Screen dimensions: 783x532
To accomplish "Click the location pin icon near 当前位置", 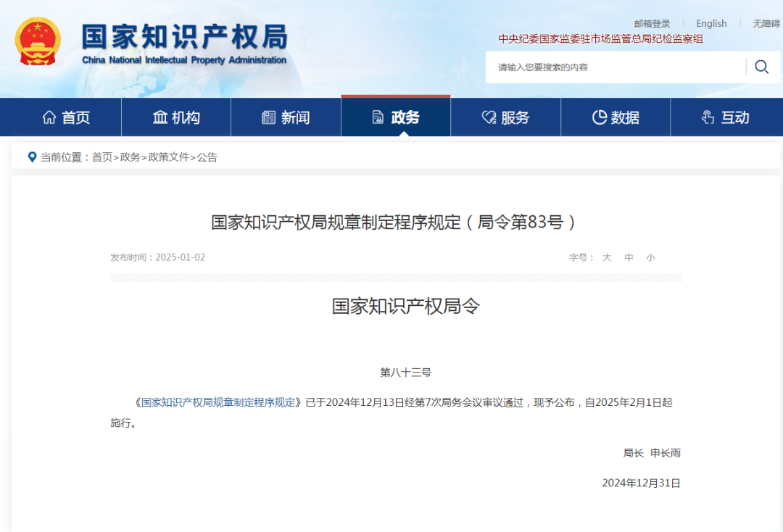I will pos(30,157).
